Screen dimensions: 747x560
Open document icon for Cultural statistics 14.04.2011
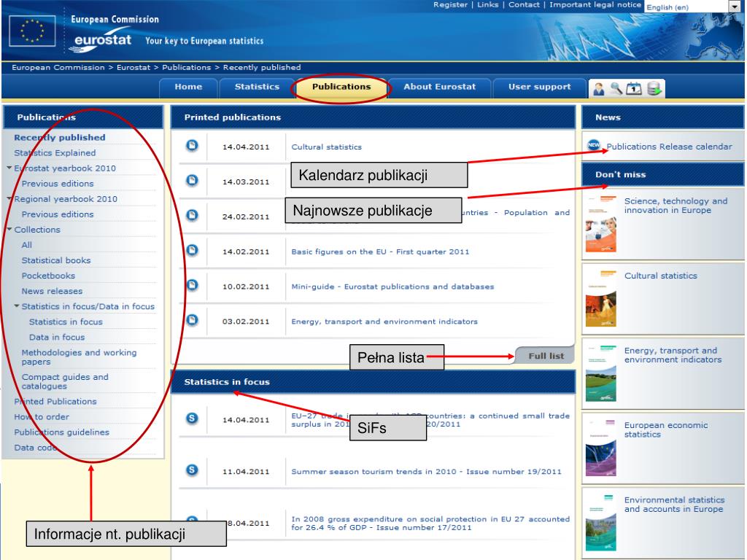click(192, 145)
